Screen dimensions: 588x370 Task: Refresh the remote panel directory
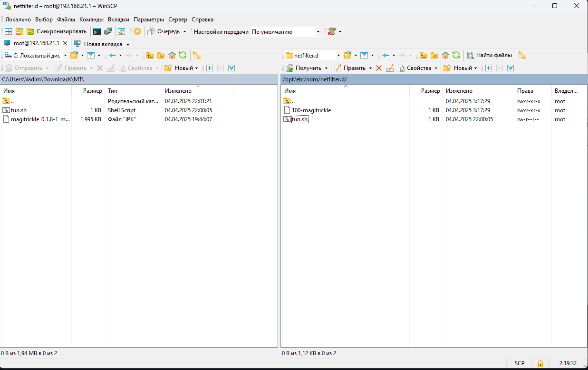pos(456,55)
